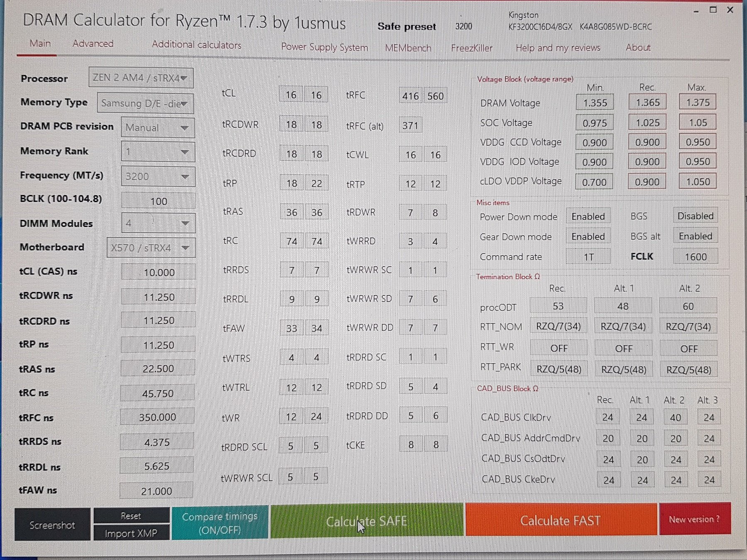Switch to the Main tab
747x560 pixels.
click(40, 44)
